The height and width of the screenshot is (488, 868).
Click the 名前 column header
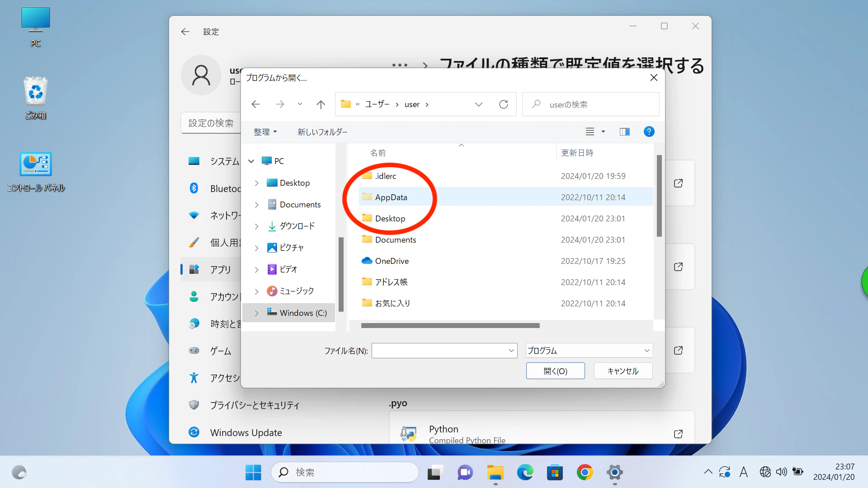pyautogui.click(x=378, y=153)
